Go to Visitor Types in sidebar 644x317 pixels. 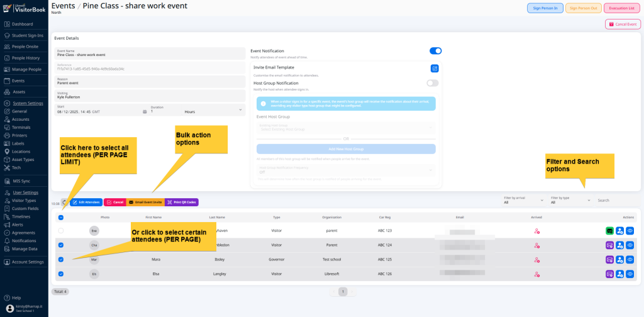click(25, 201)
